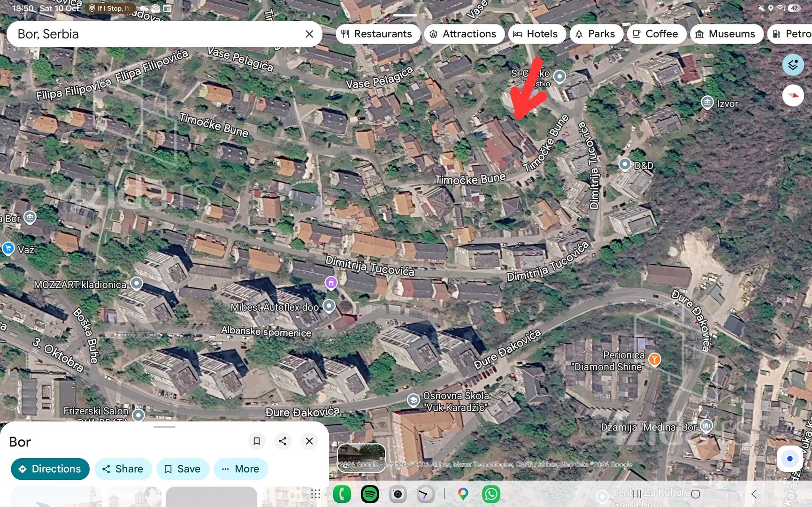Tap the purple shop pin on Dimitrija Tucovića
This screenshot has width=812, height=507.
(331, 283)
